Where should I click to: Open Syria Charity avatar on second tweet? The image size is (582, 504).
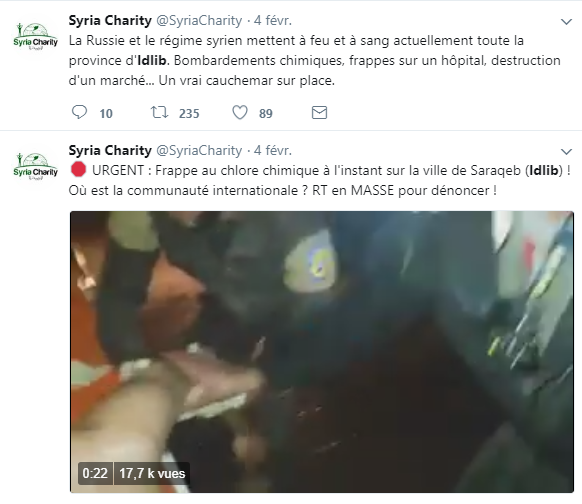pos(35,166)
